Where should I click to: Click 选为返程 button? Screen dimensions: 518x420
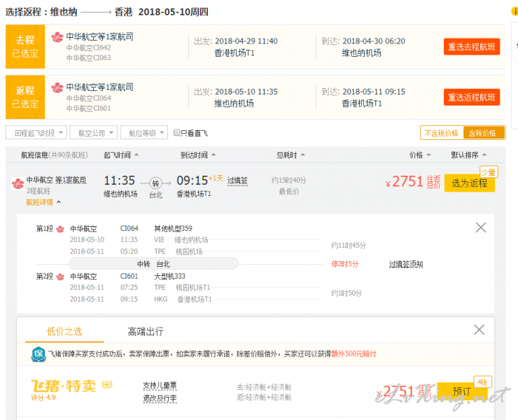[470, 183]
